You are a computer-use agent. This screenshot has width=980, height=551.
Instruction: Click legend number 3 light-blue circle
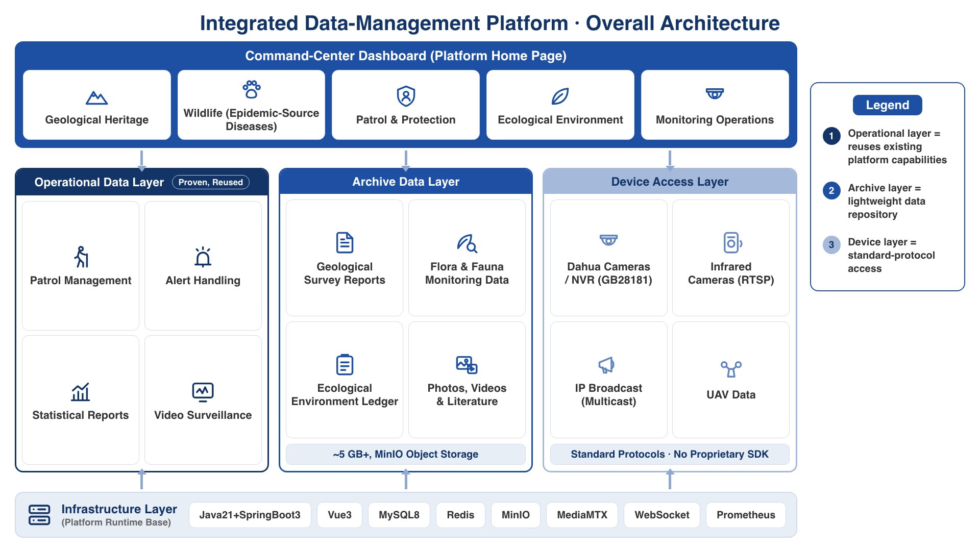click(x=831, y=244)
